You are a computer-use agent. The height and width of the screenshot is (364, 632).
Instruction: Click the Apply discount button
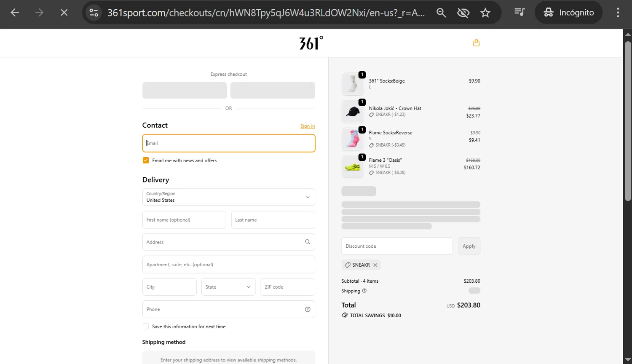pos(469,246)
